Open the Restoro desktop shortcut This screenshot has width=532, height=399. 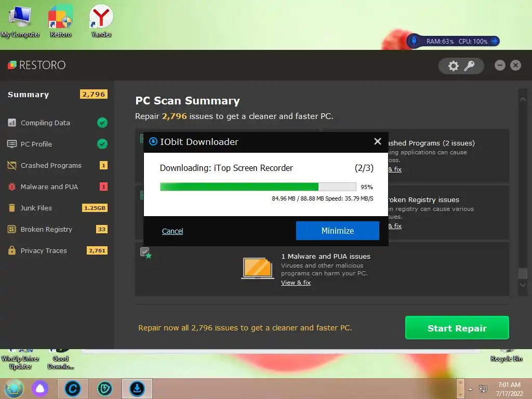coord(60,21)
